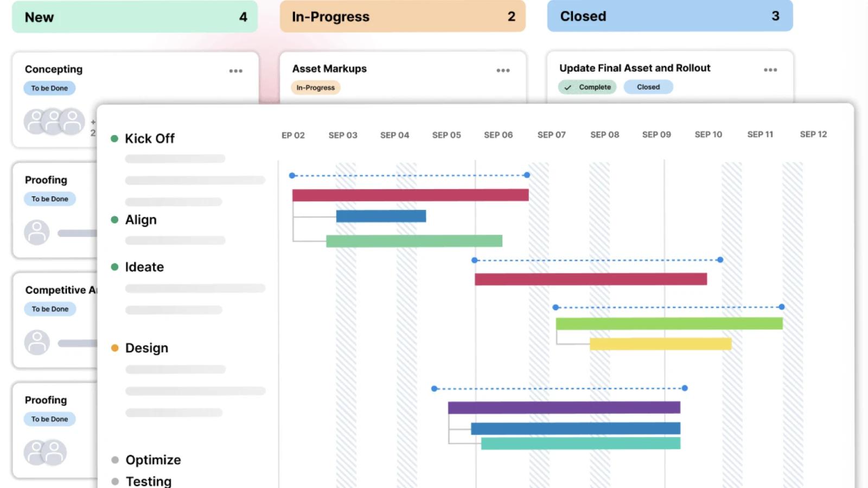The width and height of the screenshot is (868, 488).
Task: Open Update Final Asset card three-dot menu
Action: click(770, 70)
